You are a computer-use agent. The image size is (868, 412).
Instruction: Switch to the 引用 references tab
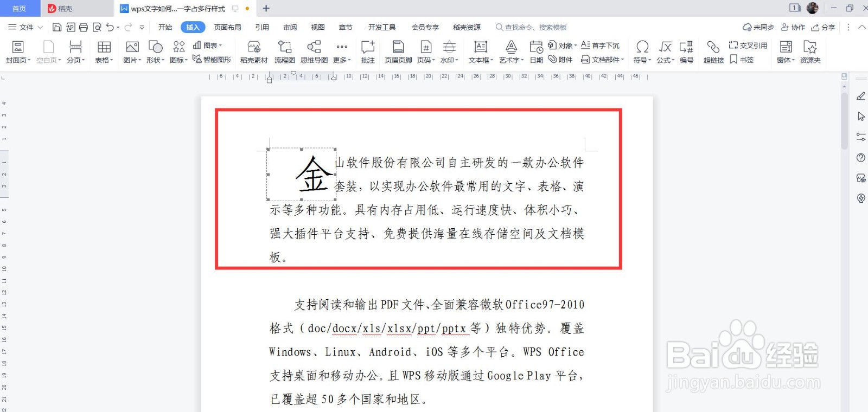point(262,27)
